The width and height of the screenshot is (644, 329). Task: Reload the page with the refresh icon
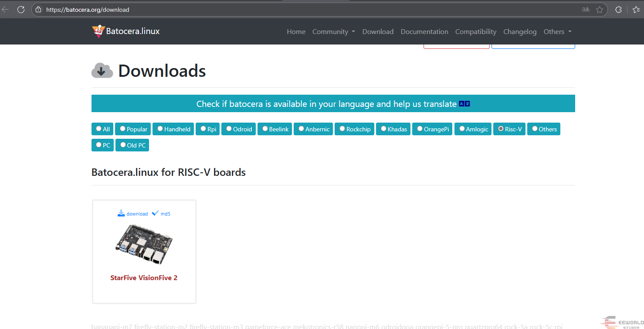coord(21,10)
